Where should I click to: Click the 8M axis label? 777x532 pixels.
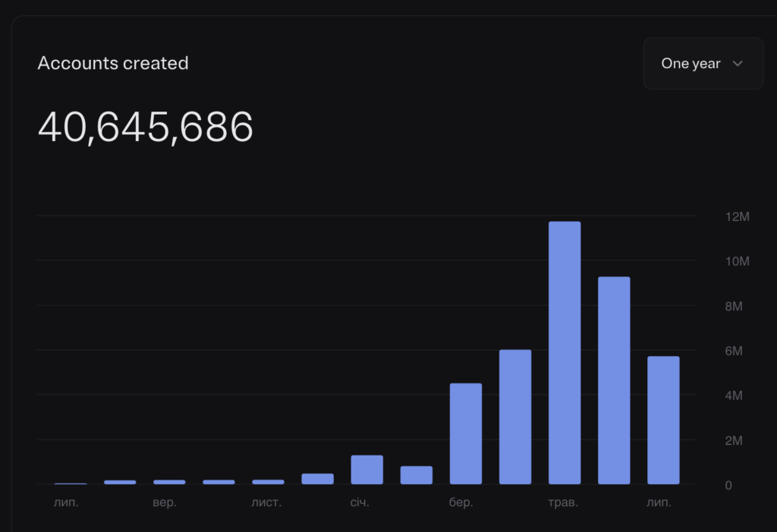coord(734,307)
